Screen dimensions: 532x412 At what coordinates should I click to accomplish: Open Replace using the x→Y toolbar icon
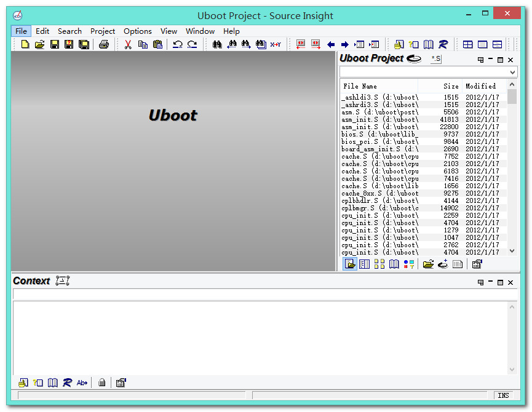276,44
